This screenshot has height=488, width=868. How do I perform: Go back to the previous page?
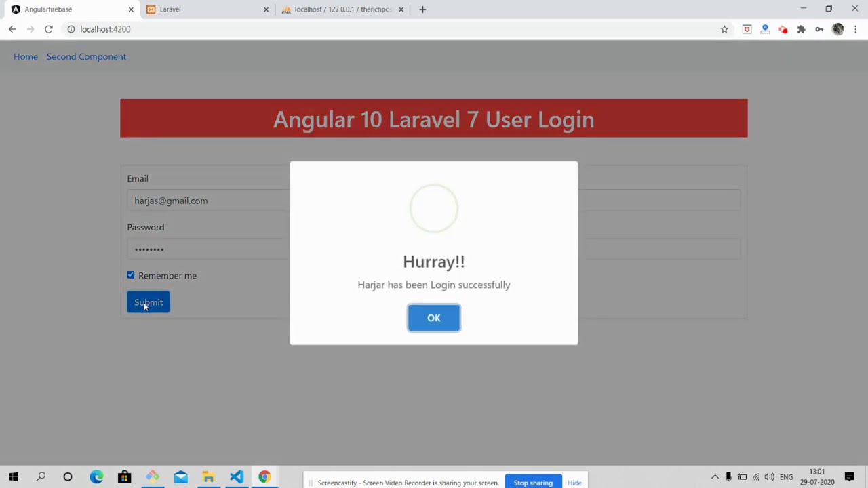coord(12,29)
